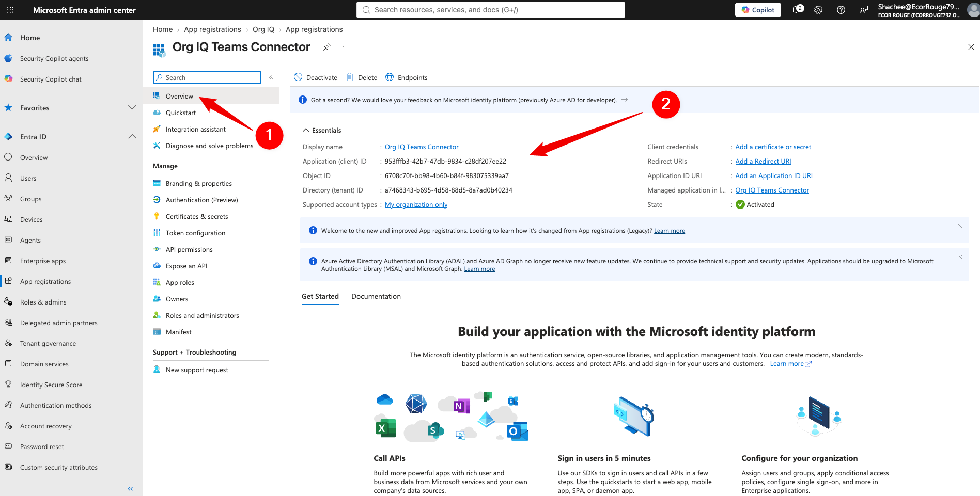This screenshot has width=980, height=496.
Task: Close the Org IQ Teams Connector blade
Action: (971, 47)
